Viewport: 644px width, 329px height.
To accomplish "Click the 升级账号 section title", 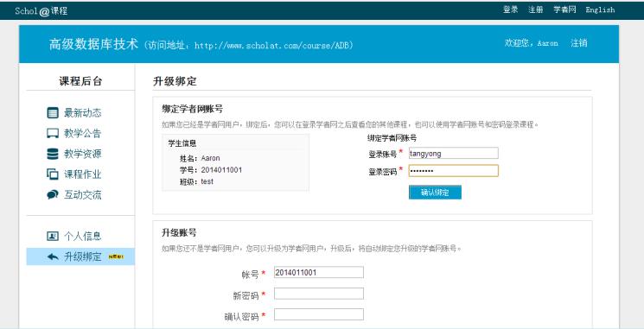I will click(x=179, y=233).
